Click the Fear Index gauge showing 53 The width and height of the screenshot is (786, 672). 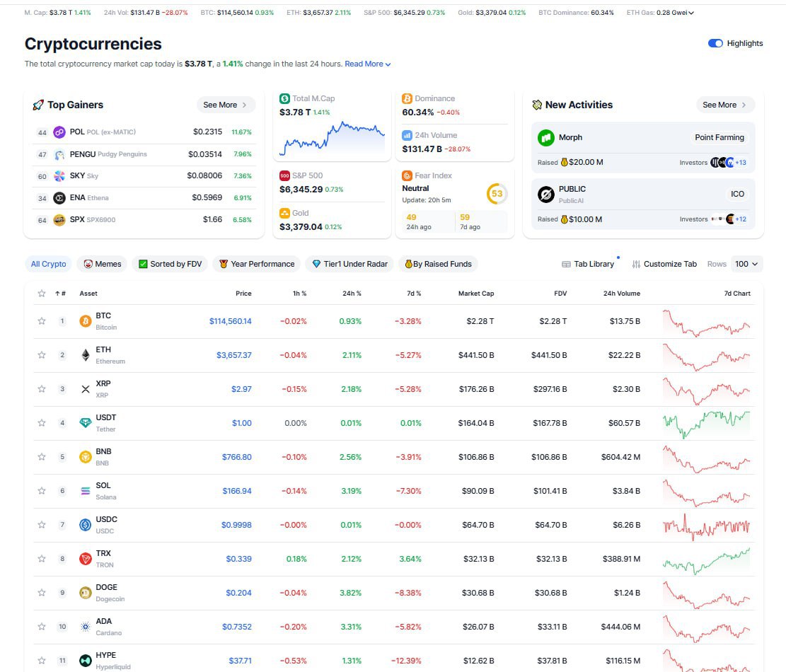point(497,194)
